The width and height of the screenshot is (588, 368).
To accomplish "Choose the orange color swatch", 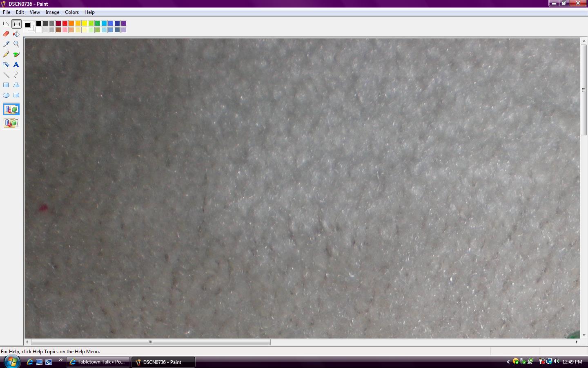I will click(x=71, y=23).
